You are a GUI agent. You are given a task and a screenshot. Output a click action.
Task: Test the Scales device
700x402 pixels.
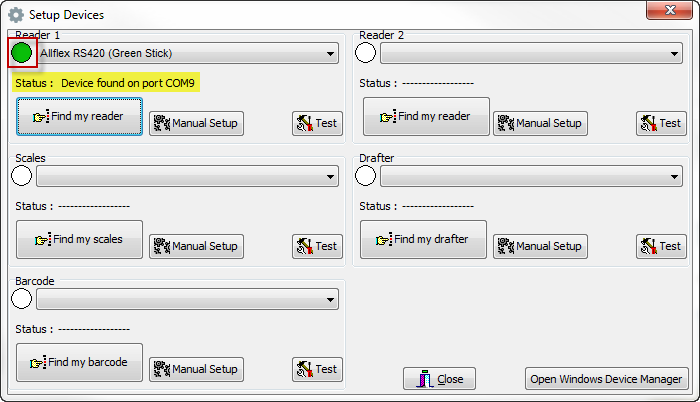316,246
